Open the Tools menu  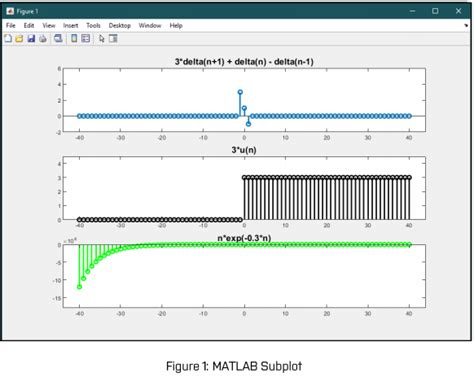coord(93,25)
